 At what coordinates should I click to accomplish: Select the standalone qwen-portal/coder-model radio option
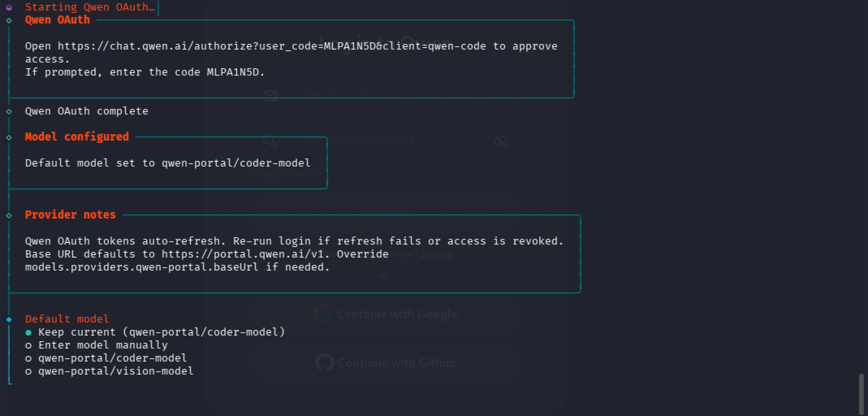pyautogui.click(x=28, y=358)
